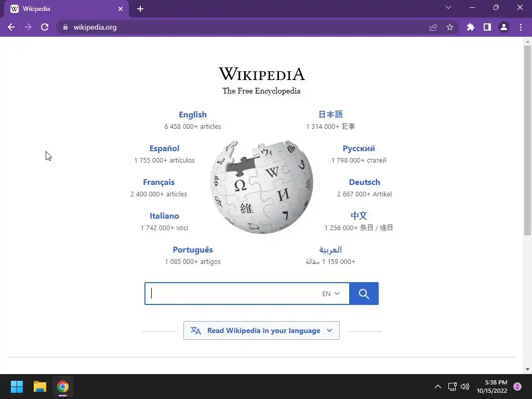Open the clock and date 5:38 PM
The height and width of the screenshot is (399, 532).
pyautogui.click(x=492, y=387)
